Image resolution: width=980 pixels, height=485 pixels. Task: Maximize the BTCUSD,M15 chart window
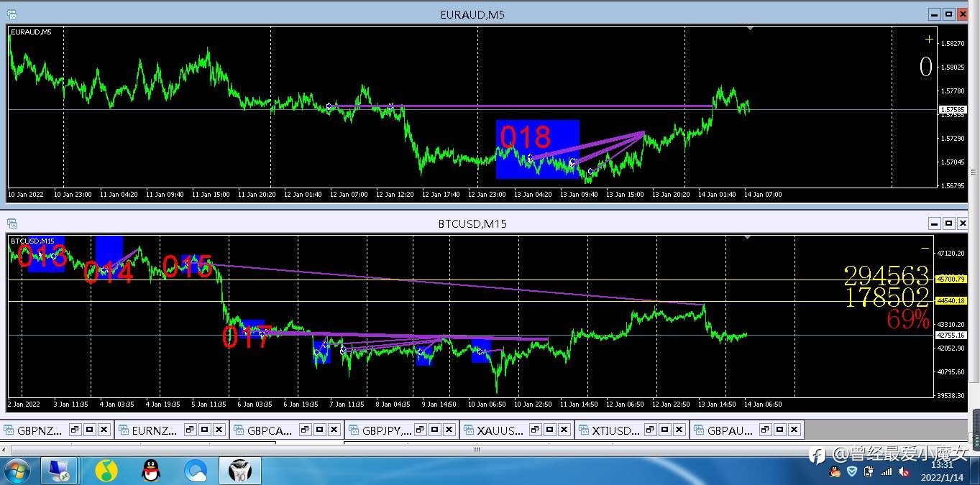coord(948,223)
